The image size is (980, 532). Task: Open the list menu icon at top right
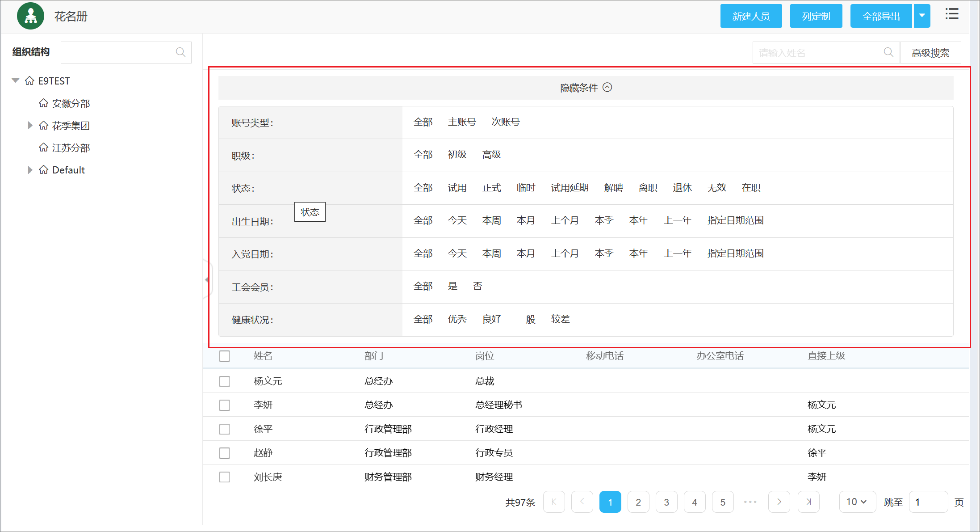pyautogui.click(x=952, y=14)
